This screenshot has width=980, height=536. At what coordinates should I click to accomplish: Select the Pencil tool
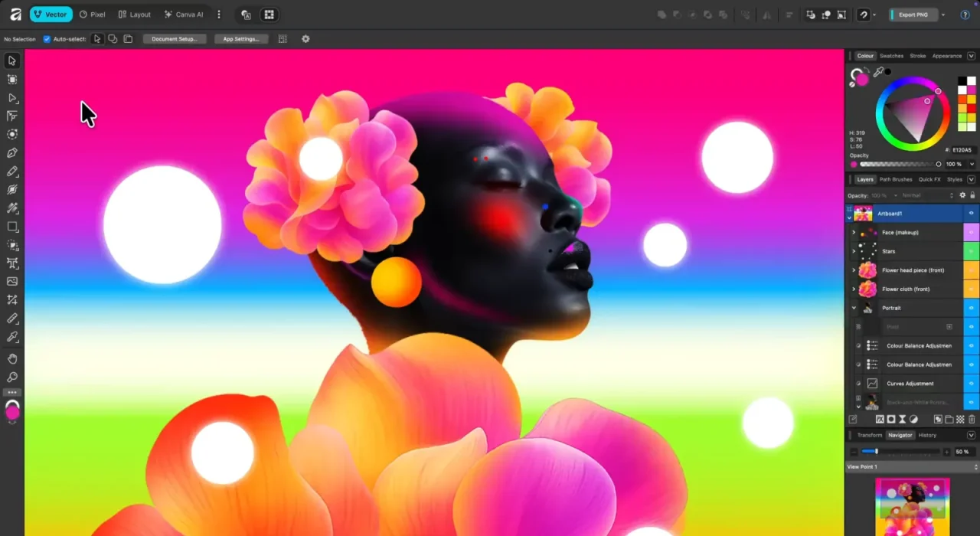pyautogui.click(x=12, y=172)
